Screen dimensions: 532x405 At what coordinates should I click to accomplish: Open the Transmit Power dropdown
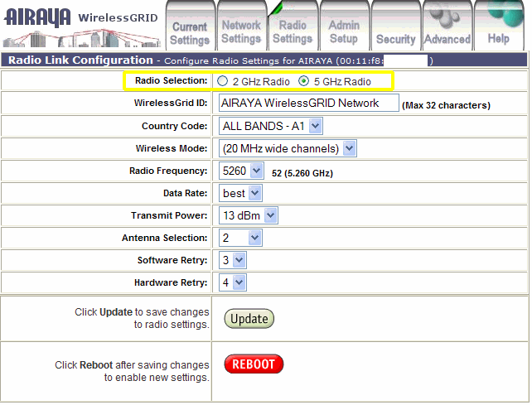coord(249,215)
